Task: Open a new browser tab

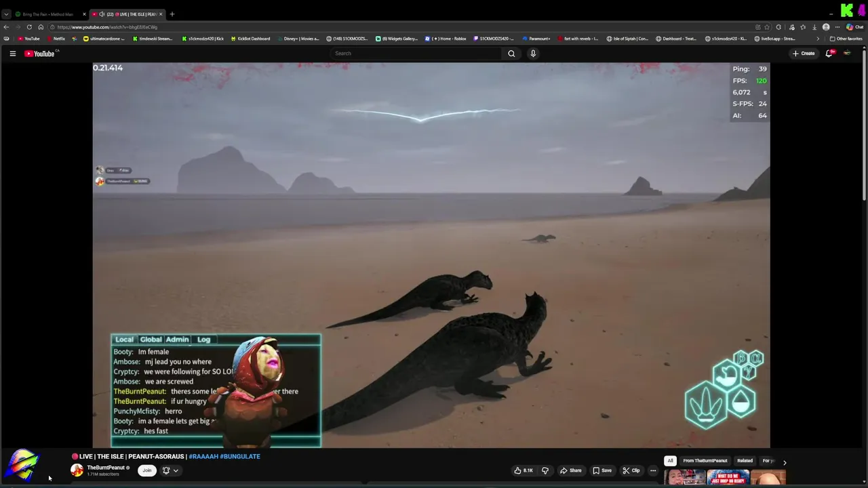Action: pyautogui.click(x=172, y=14)
